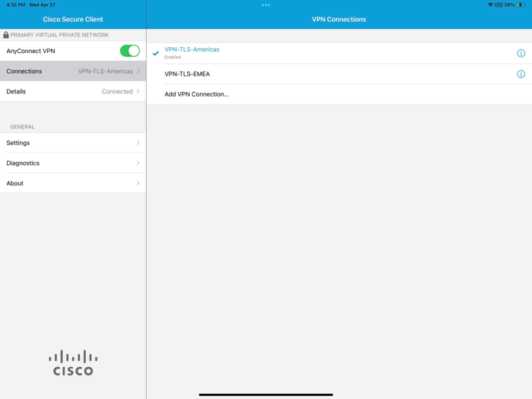Screen dimensions: 532x399
Task: Open the Diagnostics menu item
Action: [73, 163]
